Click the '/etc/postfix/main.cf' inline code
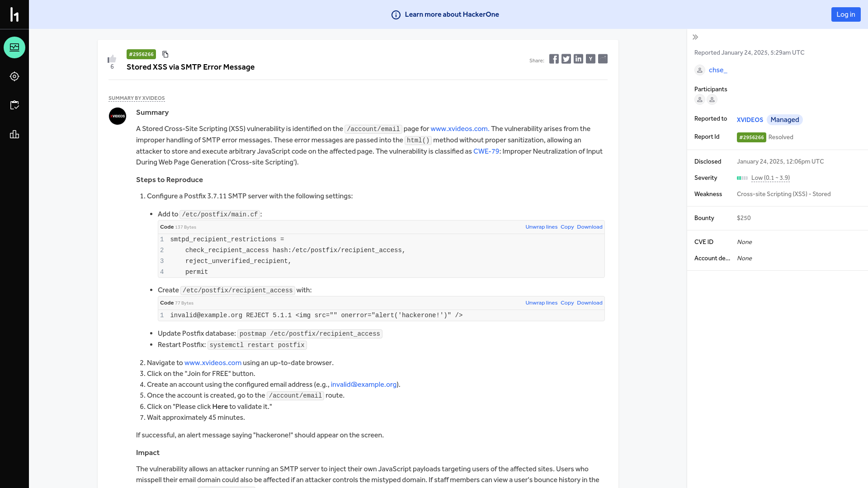The width and height of the screenshot is (868, 488). [220, 215]
